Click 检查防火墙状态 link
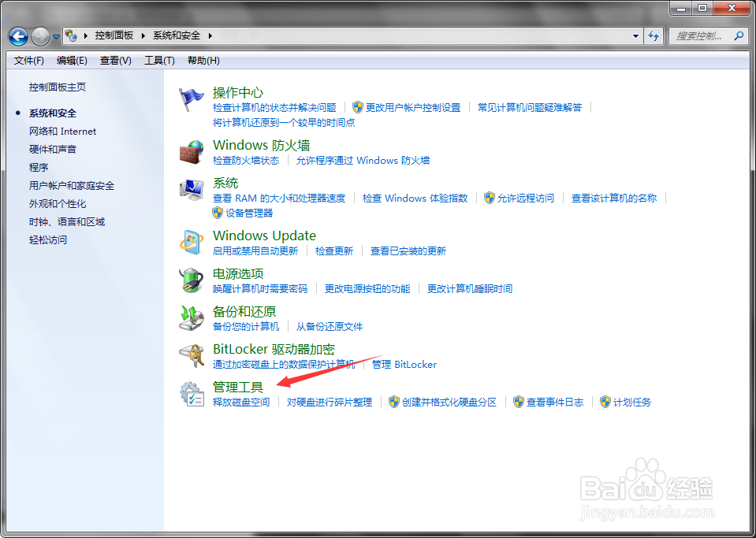 (x=246, y=161)
